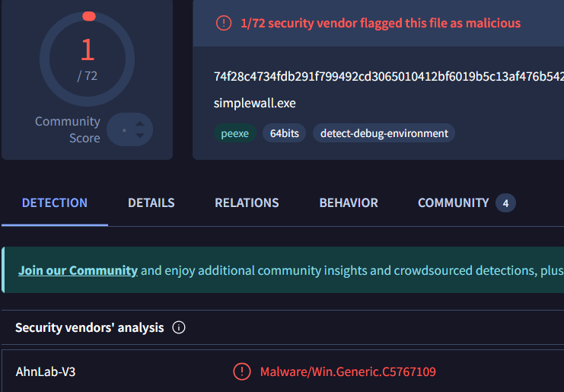564x392 pixels.
Task: Click the Malware/Win.Generic.C5767109 detection result
Action: coord(348,371)
